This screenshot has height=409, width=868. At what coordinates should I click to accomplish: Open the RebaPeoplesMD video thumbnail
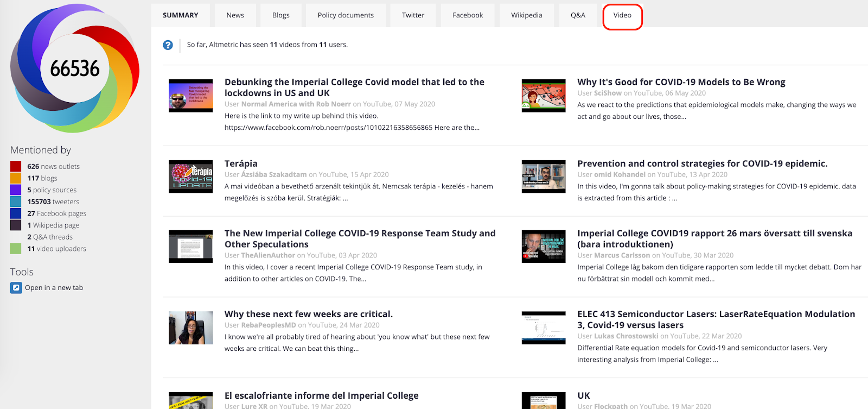pos(190,328)
